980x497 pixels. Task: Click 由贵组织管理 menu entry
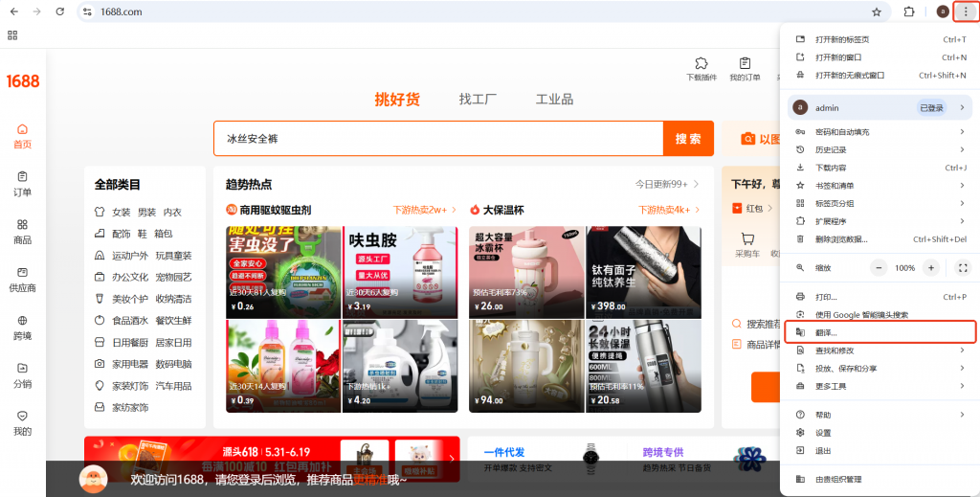click(x=880, y=480)
